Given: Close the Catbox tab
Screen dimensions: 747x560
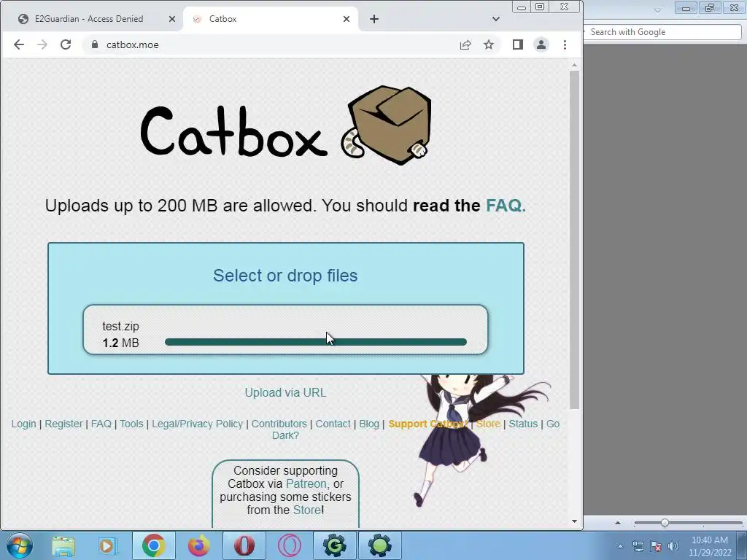Looking at the screenshot, I should (x=347, y=19).
